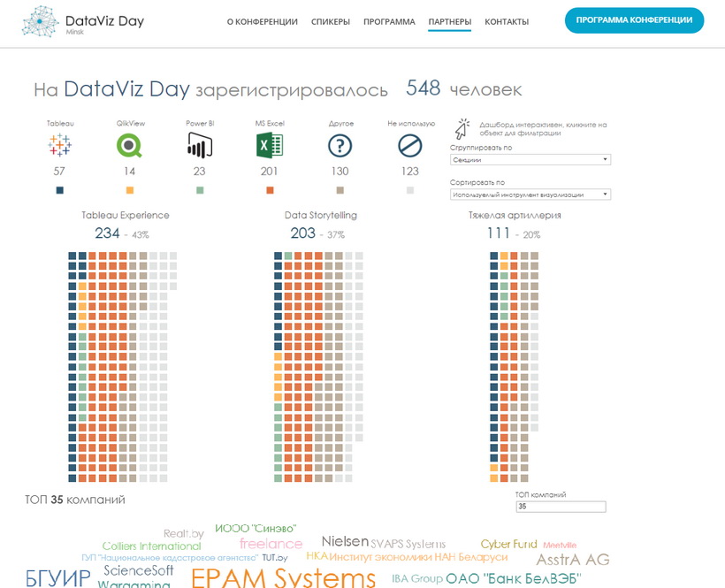The height and width of the screenshot is (588, 725).
Task: Click the AsstrA AG company label
Action: (x=573, y=560)
